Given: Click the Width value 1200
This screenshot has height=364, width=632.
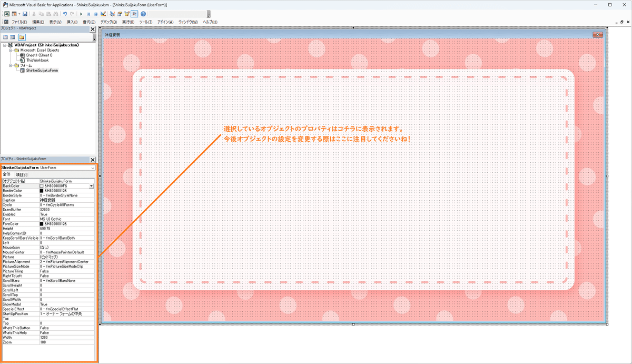Looking at the screenshot, I should pyautogui.click(x=67, y=338).
